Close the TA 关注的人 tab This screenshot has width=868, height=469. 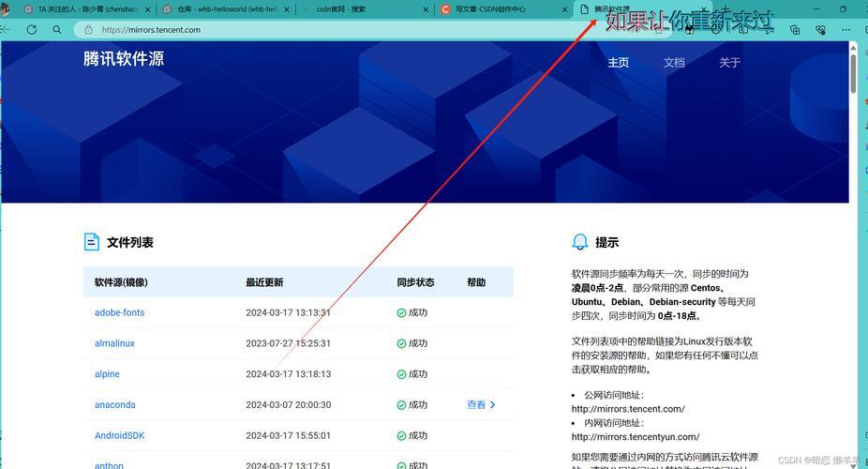(147, 9)
